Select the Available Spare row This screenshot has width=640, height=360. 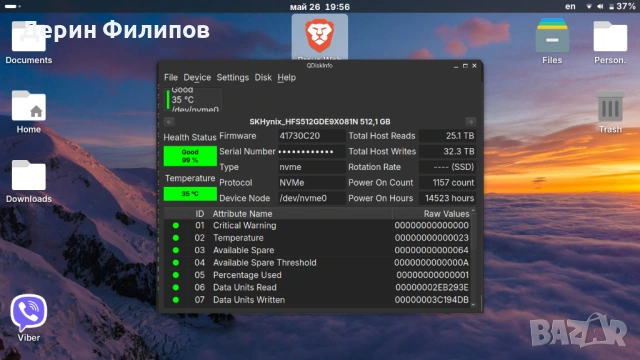click(317, 250)
